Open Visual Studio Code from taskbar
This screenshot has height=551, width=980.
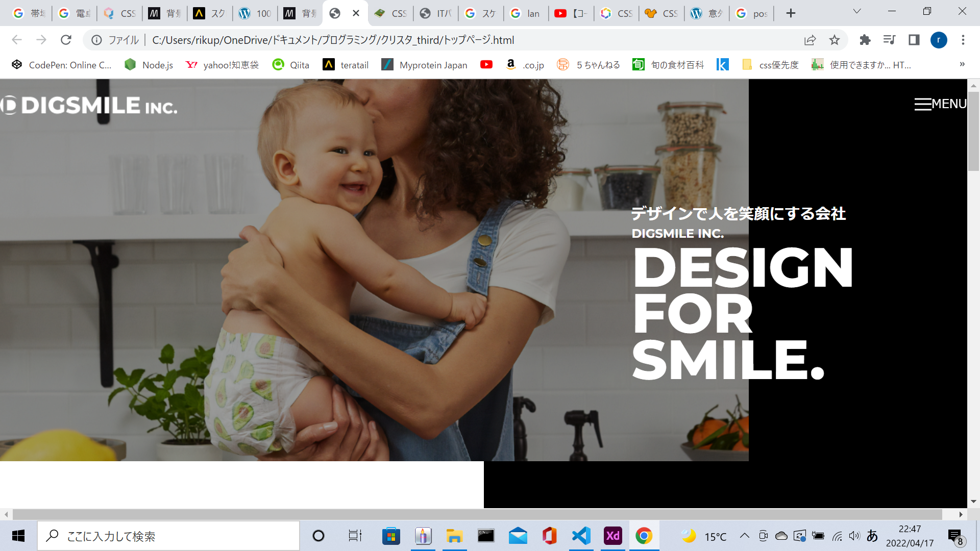[581, 536]
